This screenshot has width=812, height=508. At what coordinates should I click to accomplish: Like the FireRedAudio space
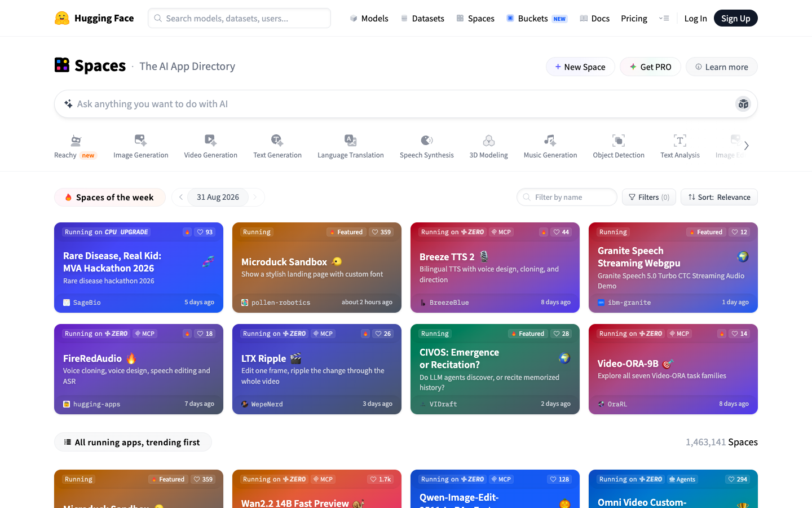(204, 334)
